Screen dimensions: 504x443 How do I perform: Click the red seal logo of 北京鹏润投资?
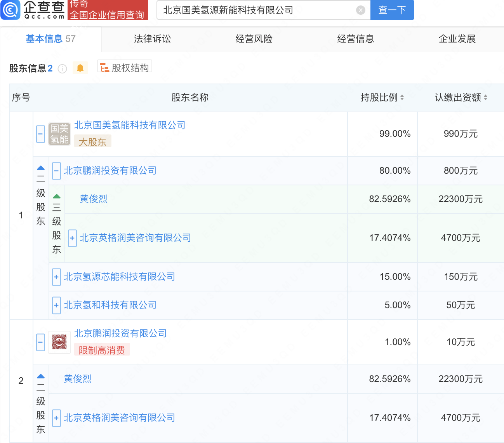click(59, 342)
